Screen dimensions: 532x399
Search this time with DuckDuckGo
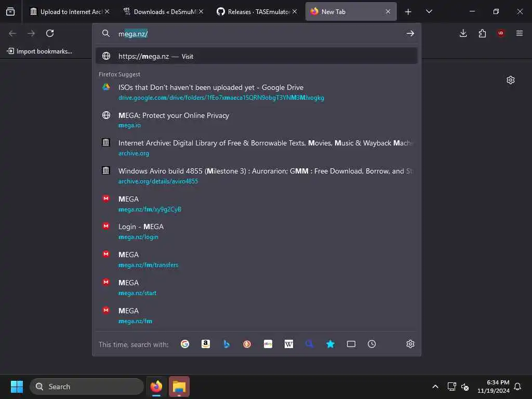(x=247, y=344)
